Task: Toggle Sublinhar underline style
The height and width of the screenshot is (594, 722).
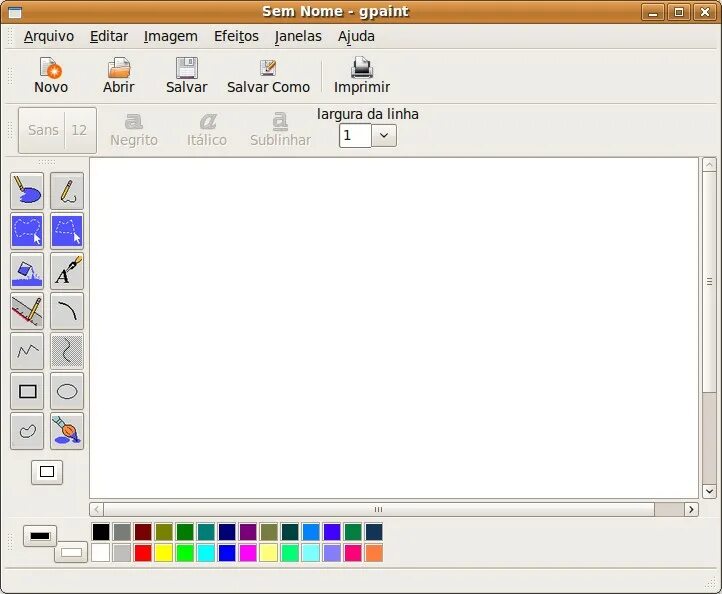Action: tap(280, 130)
